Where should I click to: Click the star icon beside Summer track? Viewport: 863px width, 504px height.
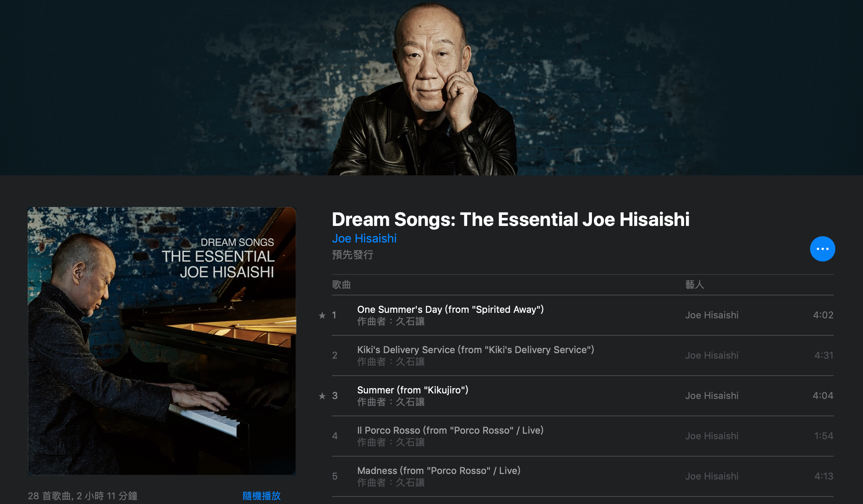tap(322, 396)
